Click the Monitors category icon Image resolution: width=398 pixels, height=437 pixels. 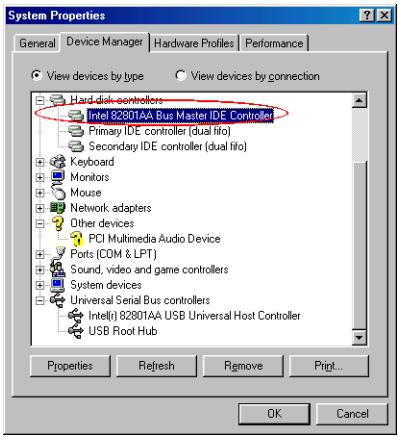click(x=58, y=177)
